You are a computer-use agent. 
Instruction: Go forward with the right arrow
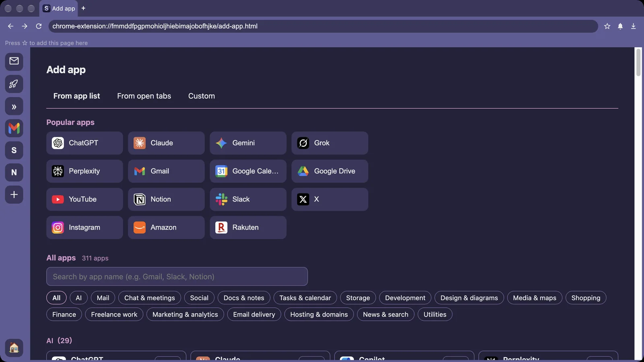[25, 26]
